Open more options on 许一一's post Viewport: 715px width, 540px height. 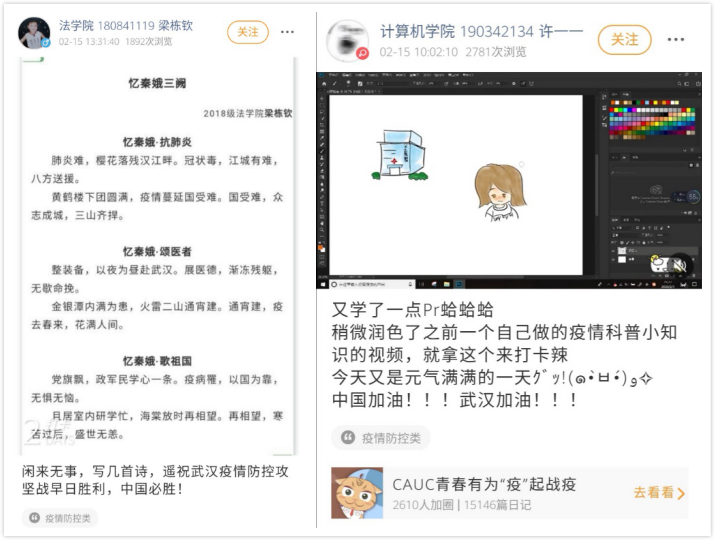point(675,39)
